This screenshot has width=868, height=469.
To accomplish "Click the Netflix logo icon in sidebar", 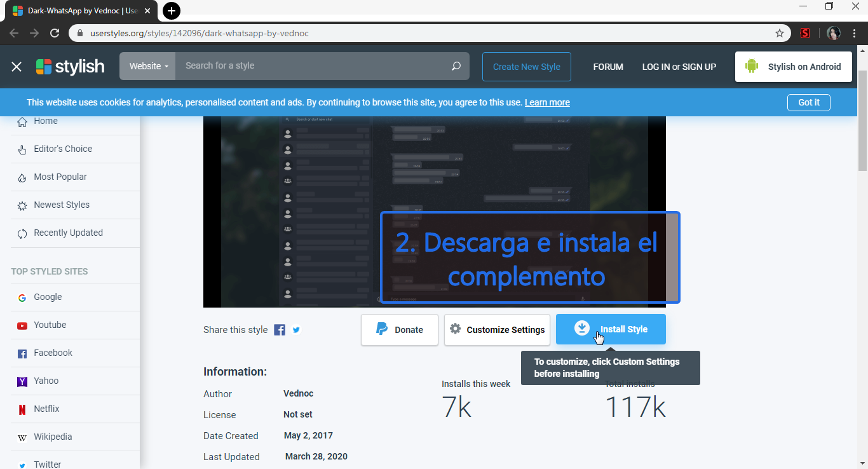I will (x=22, y=409).
